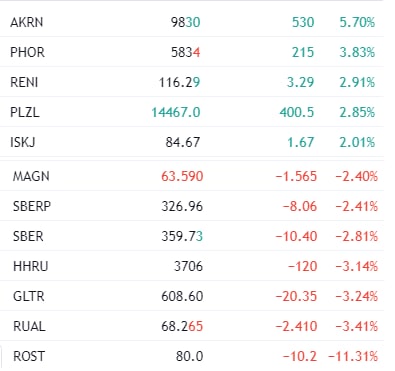
Task: Click RUAL percent change −3.41%
Action: coord(357,326)
